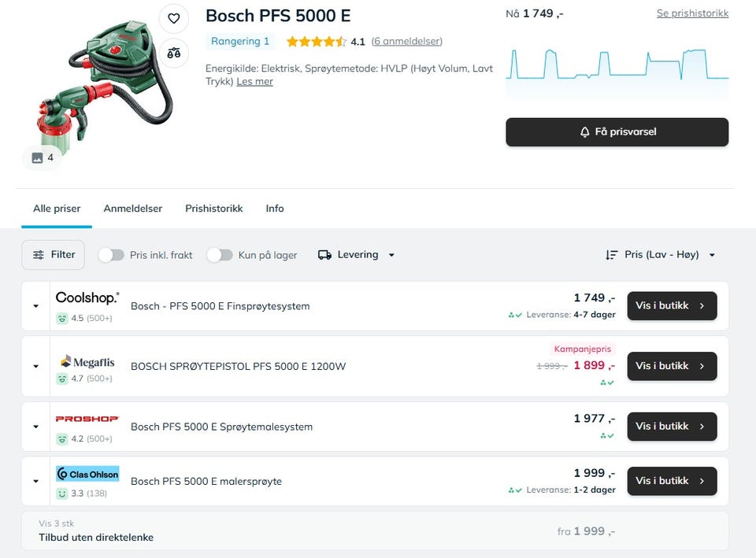The width and height of the screenshot is (756, 558).
Task: Click the compare scales icon
Action: [x=174, y=53]
